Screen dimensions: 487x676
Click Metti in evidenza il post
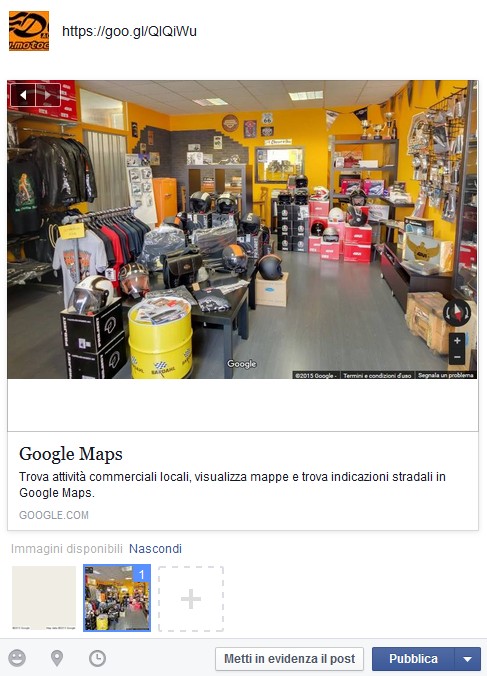(x=290, y=659)
